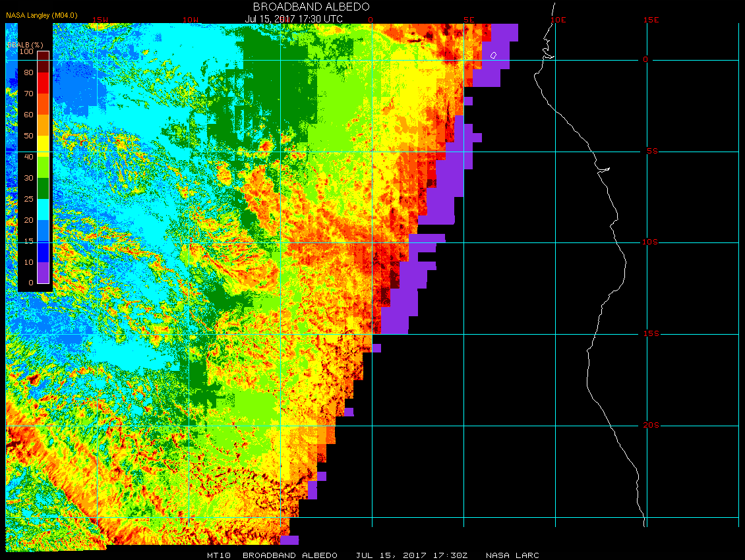Click the "10S" latitude label

651,242
